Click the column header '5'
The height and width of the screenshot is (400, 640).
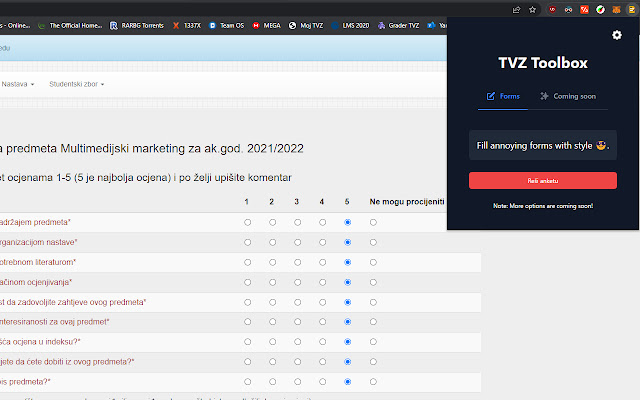(x=347, y=202)
